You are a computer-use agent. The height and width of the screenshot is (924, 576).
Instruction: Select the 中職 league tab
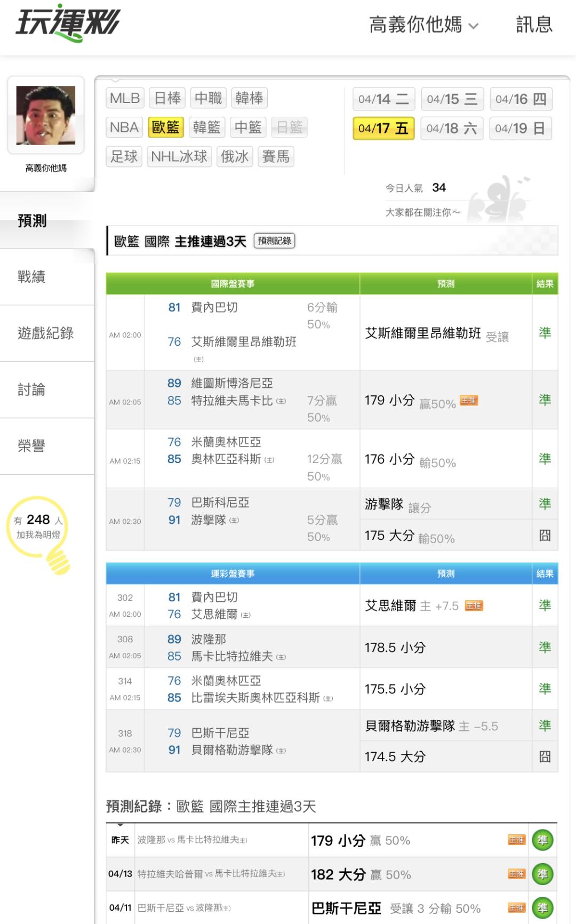pyautogui.click(x=208, y=98)
